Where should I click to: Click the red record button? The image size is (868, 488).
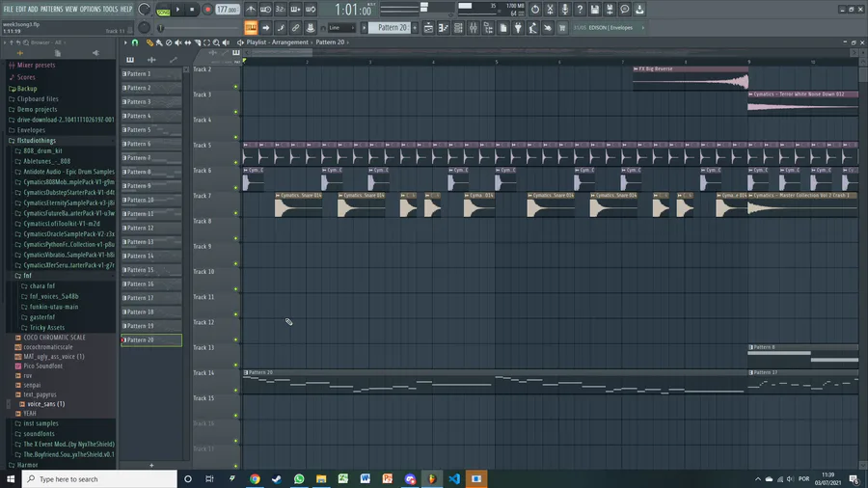click(x=207, y=10)
